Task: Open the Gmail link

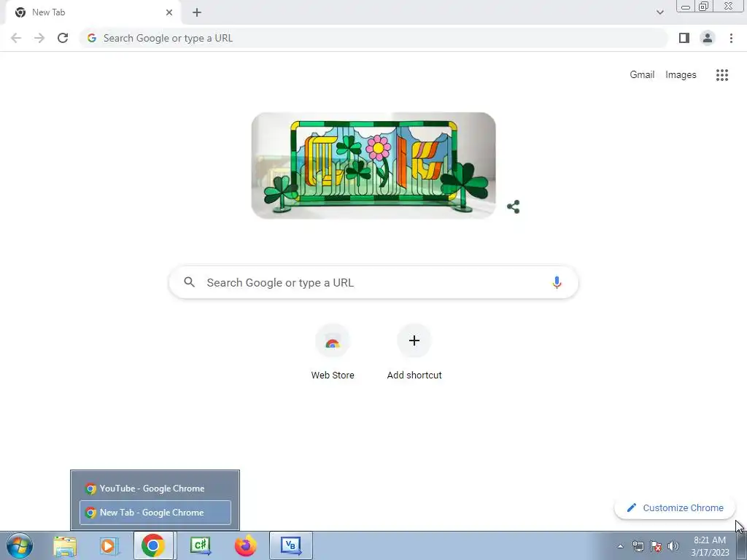Action: [x=642, y=75]
